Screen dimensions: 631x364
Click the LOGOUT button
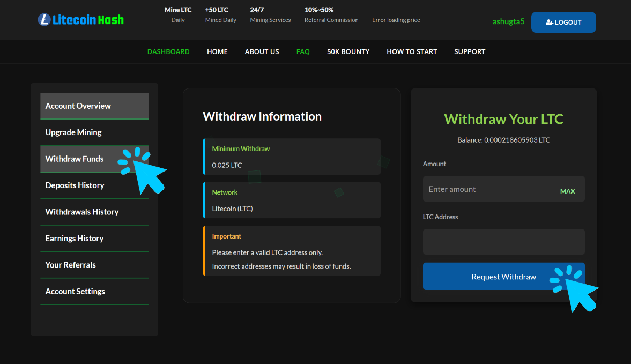pos(563,22)
